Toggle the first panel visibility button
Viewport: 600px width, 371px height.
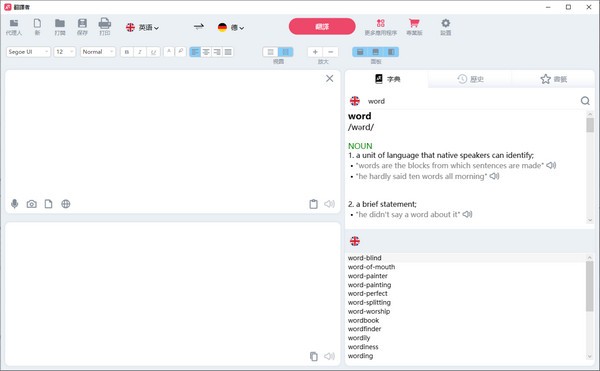coord(360,52)
